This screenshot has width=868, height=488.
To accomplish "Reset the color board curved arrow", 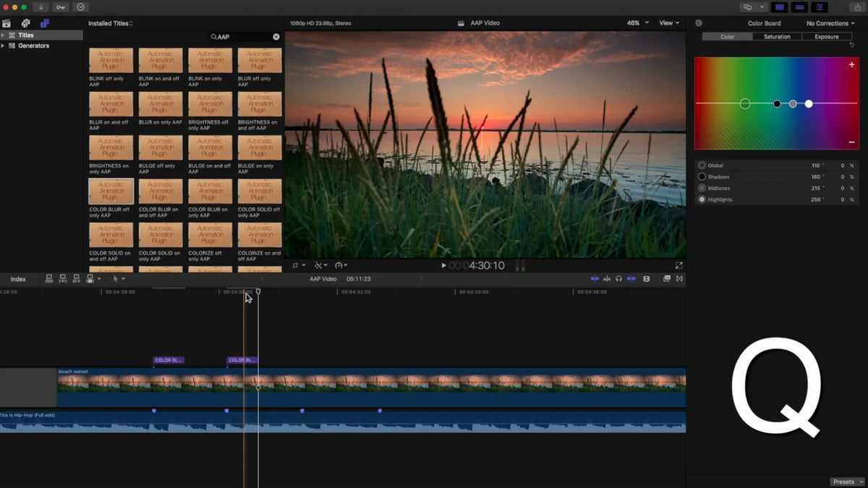I will [x=852, y=46].
